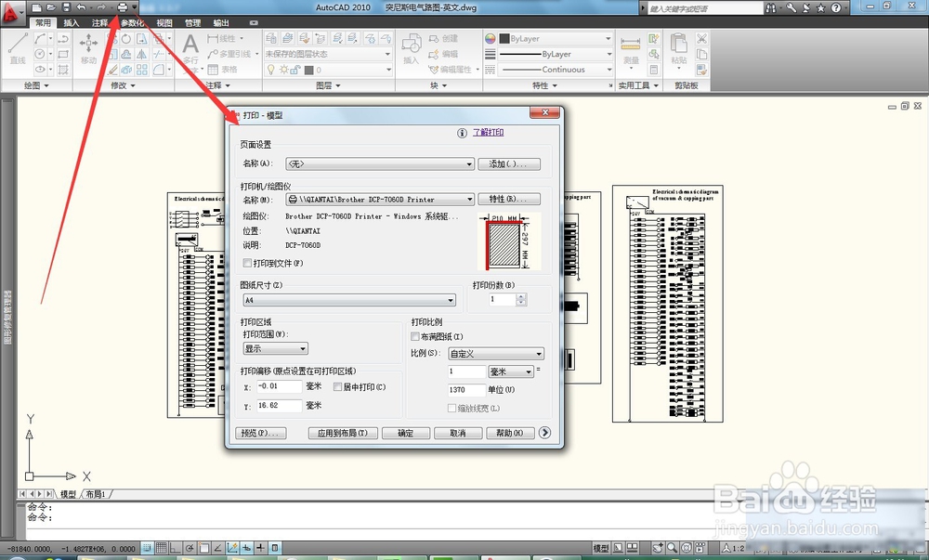Expand the plot dialog with the arrow button
This screenshot has width=929, height=560.
(544, 433)
